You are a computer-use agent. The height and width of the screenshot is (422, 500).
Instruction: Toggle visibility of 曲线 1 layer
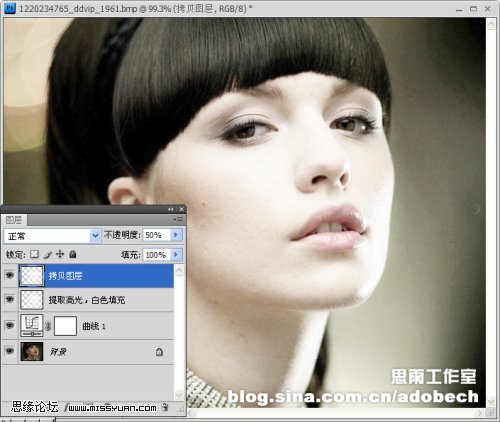(10, 325)
